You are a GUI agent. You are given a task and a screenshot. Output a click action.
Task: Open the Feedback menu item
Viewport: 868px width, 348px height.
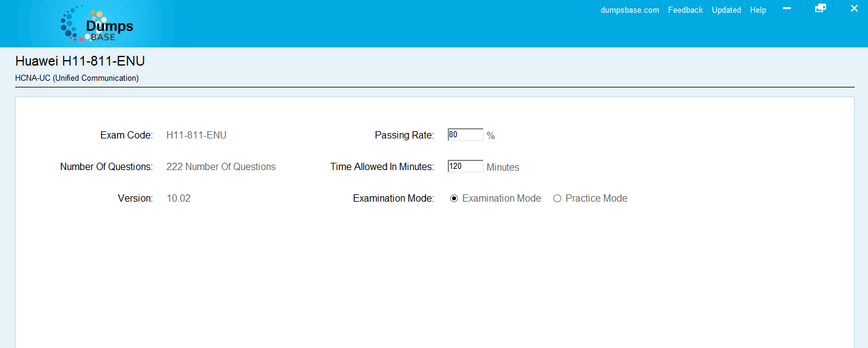685,10
